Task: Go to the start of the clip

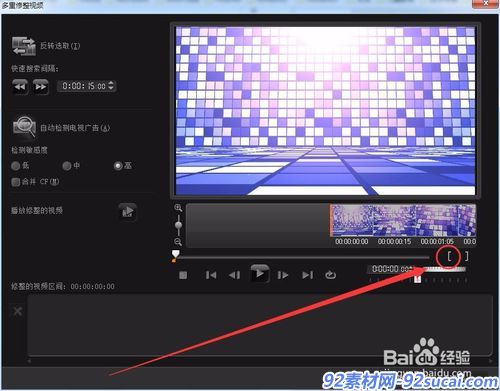Action: pos(211,275)
